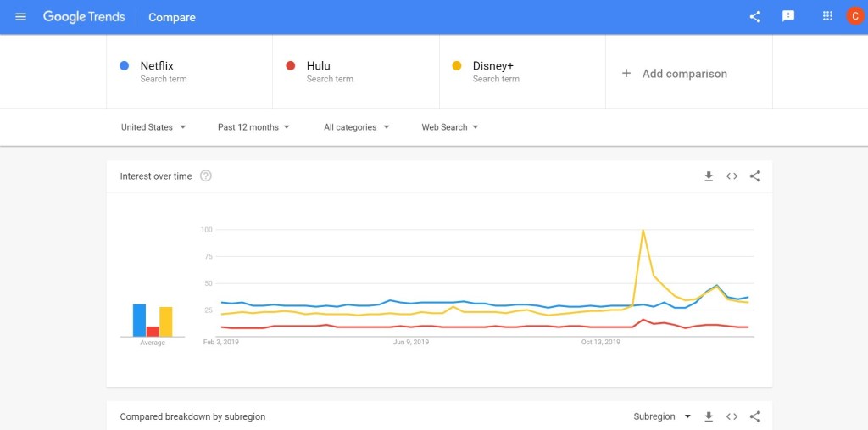The width and height of the screenshot is (868, 430).
Task: Click the Google Trends logo
Action: (x=84, y=17)
